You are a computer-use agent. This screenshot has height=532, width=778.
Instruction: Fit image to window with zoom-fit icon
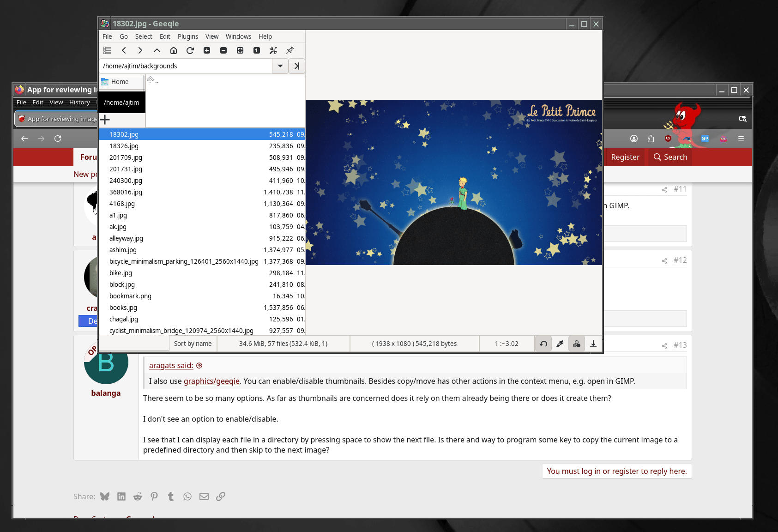click(x=240, y=50)
